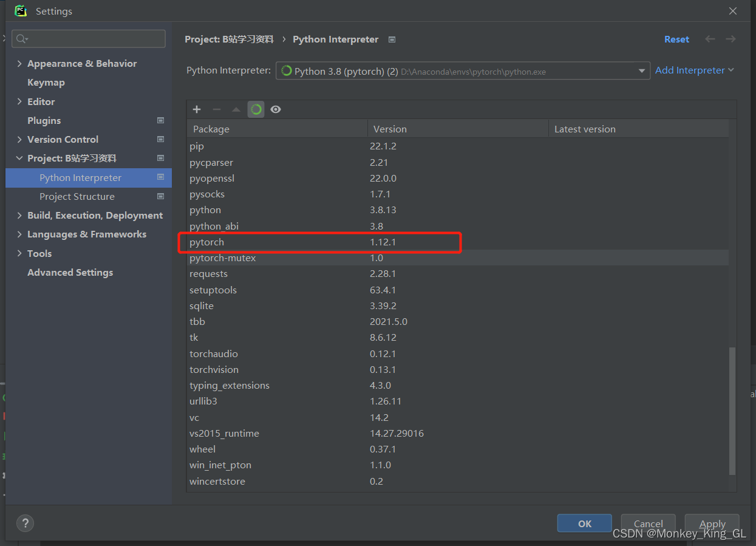Viewport: 756px width, 546px height.
Task: Select the vs2015_runtime package row
Action: 458,433
